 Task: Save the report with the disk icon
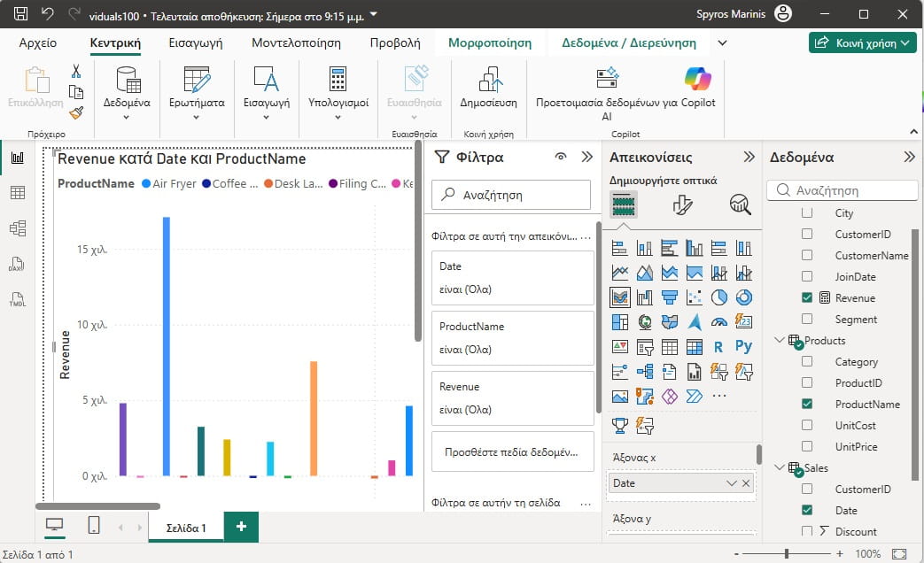point(20,13)
